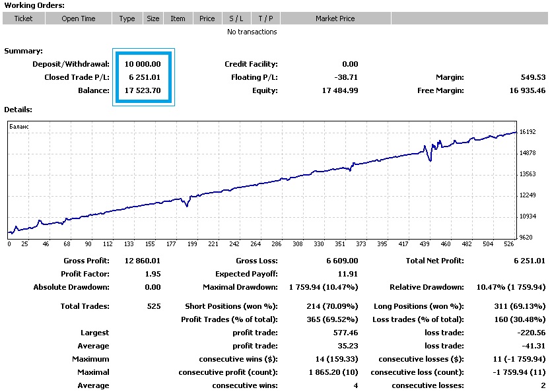This screenshot has width=550, height=392.
Task: Click the Size column header
Action: (x=153, y=18)
